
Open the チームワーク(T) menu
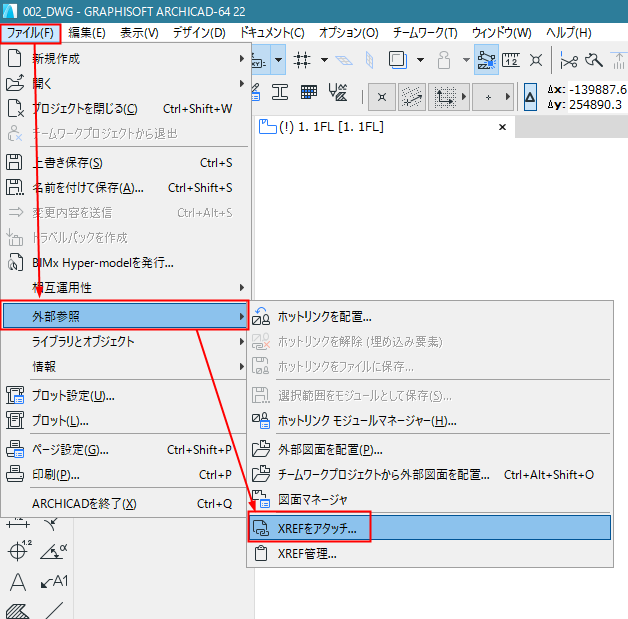(x=425, y=33)
